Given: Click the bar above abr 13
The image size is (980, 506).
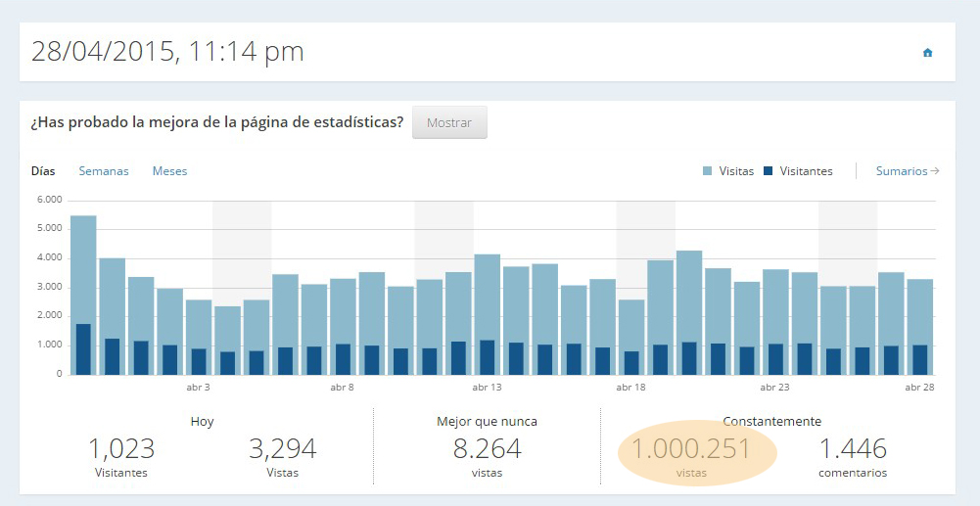Looking at the screenshot, I should pyautogui.click(x=488, y=313).
